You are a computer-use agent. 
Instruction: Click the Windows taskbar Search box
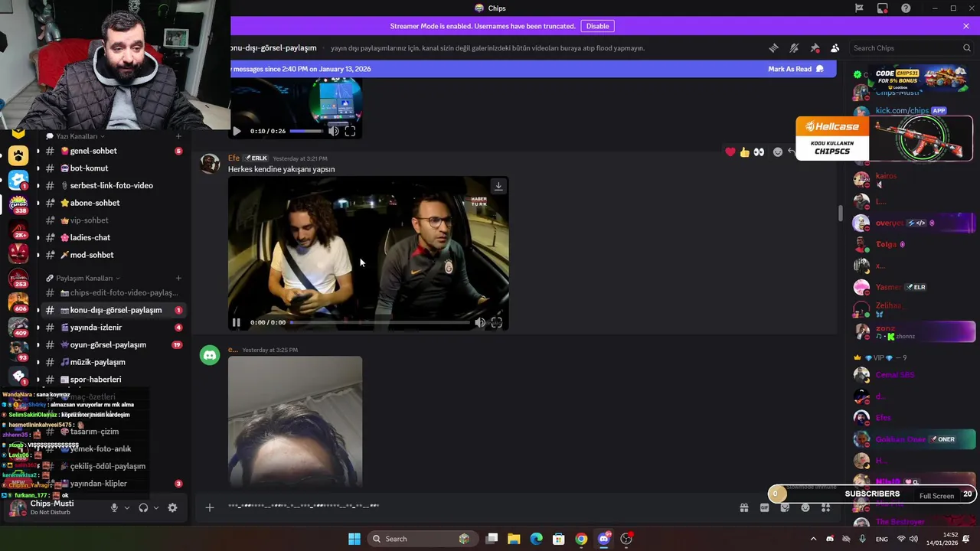coord(423,539)
